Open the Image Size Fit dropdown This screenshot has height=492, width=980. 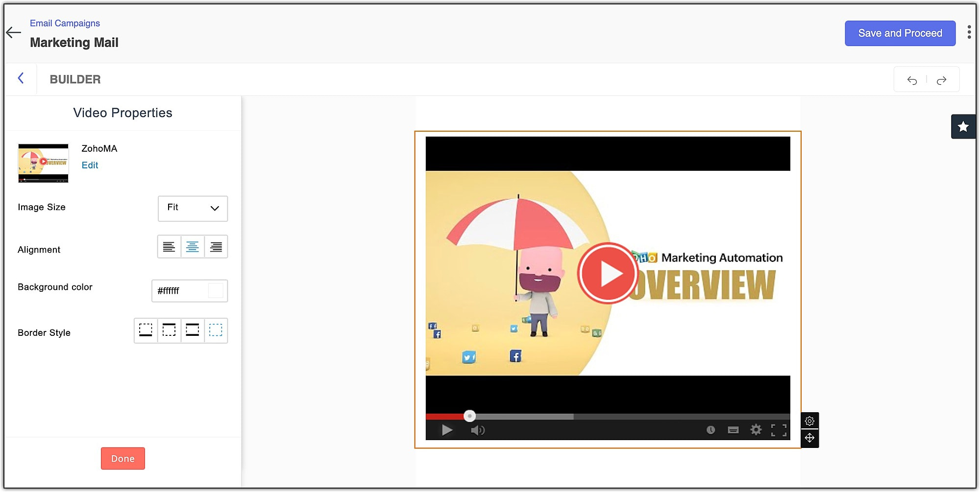(193, 209)
